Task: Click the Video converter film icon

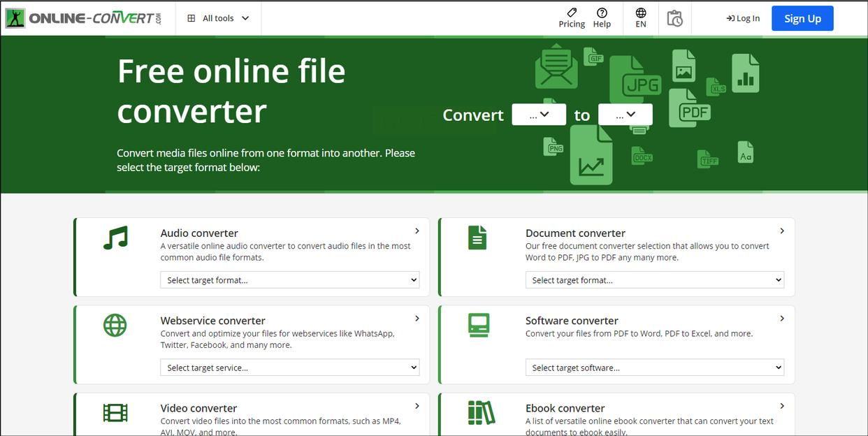Action: (115, 413)
